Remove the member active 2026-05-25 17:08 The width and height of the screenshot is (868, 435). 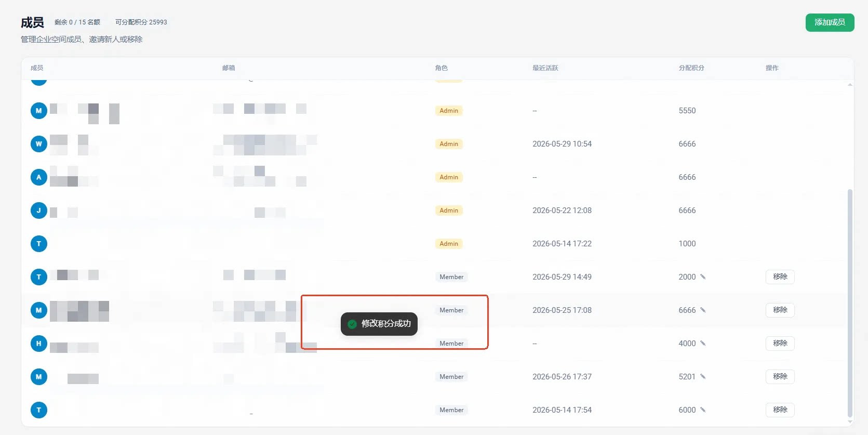tap(780, 310)
